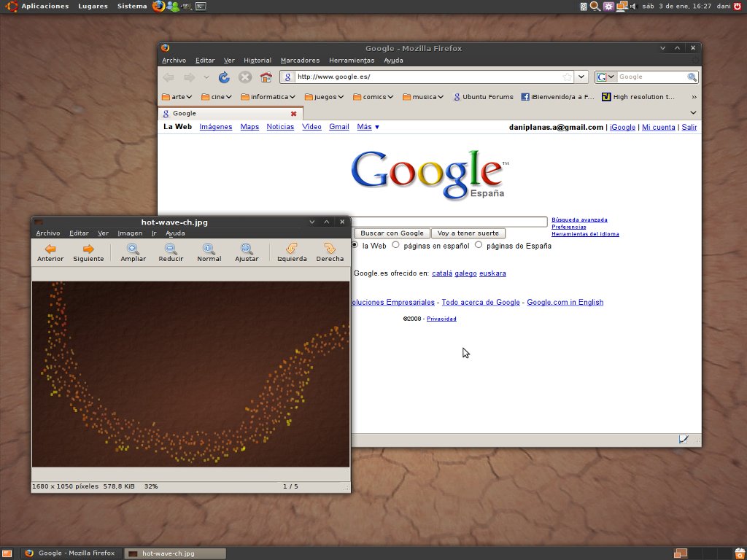Launch Firefox from top panel icon
Screen dimensions: 747x560
point(158,6)
